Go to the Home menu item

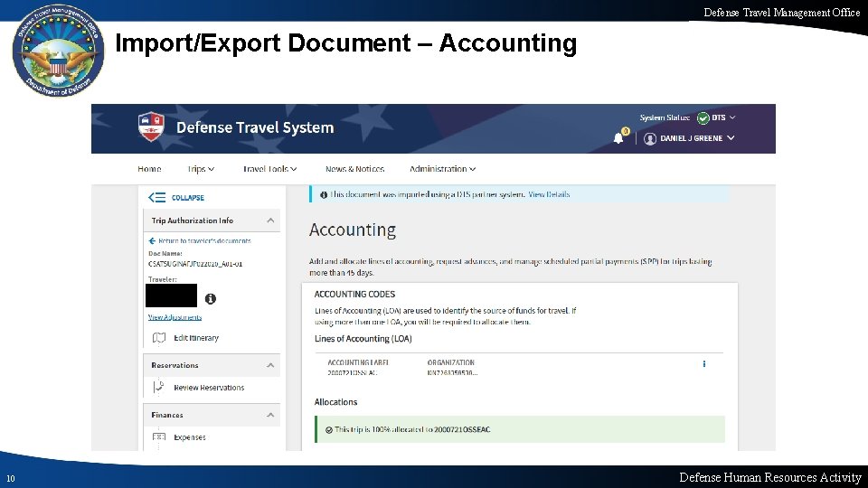coord(149,169)
